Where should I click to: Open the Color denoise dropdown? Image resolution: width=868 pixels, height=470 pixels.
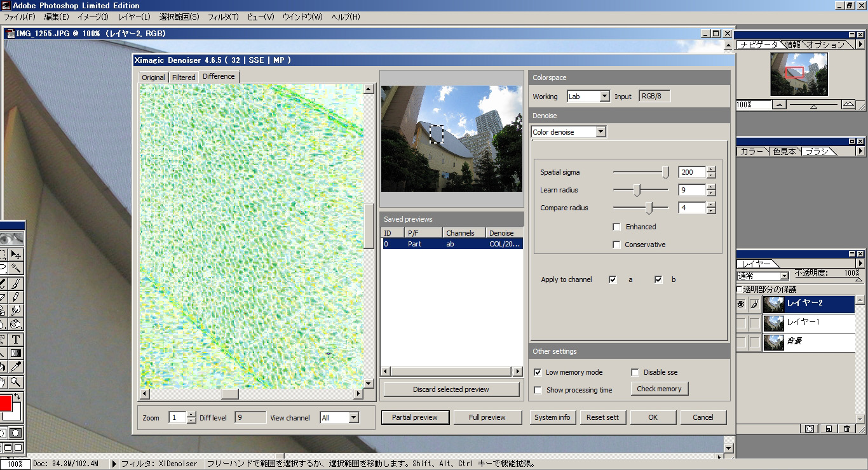(601, 132)
